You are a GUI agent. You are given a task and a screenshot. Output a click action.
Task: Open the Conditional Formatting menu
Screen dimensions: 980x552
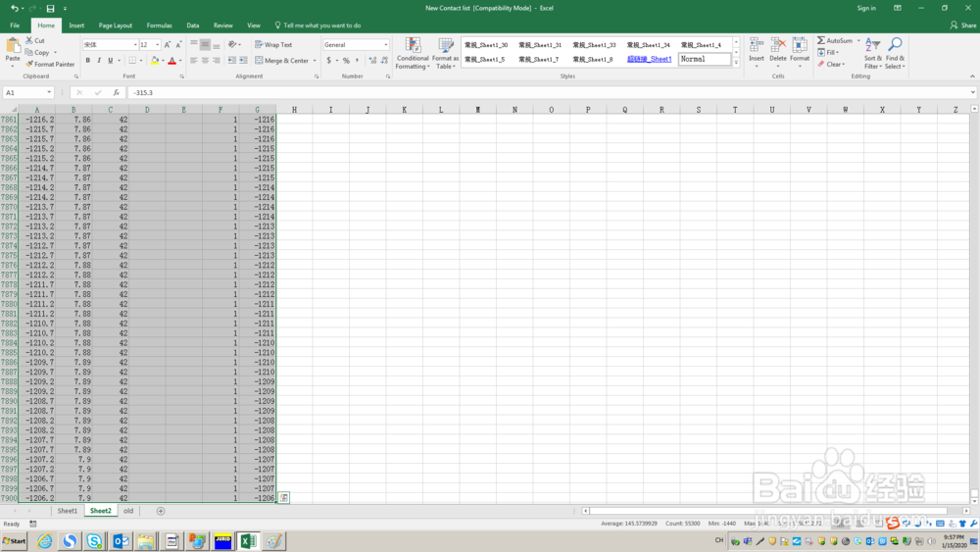tap(413, 53)
